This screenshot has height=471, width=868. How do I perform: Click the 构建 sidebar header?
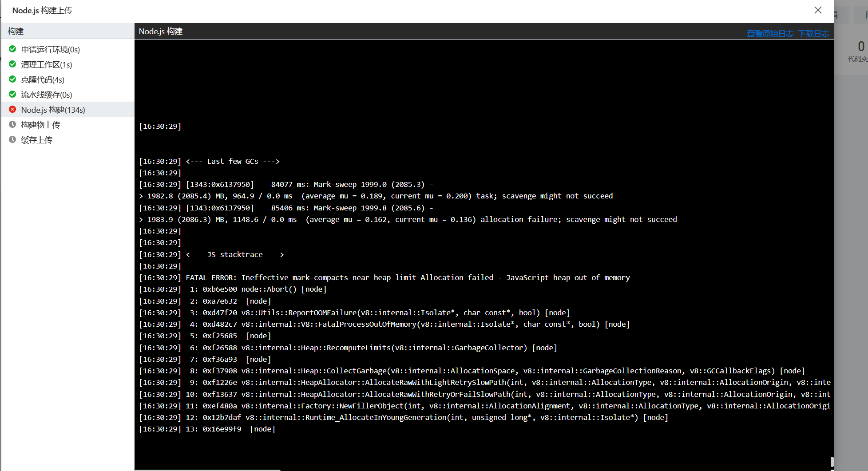[67, 31]
